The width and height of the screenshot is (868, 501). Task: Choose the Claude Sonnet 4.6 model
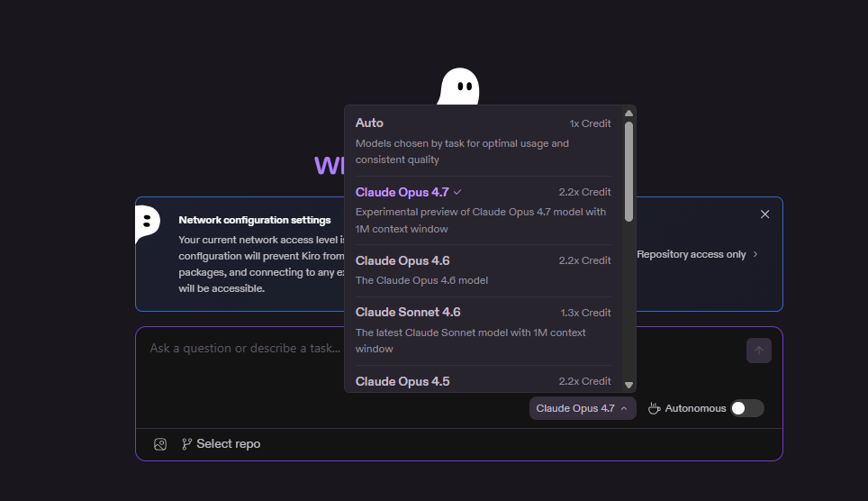(484, 331)
